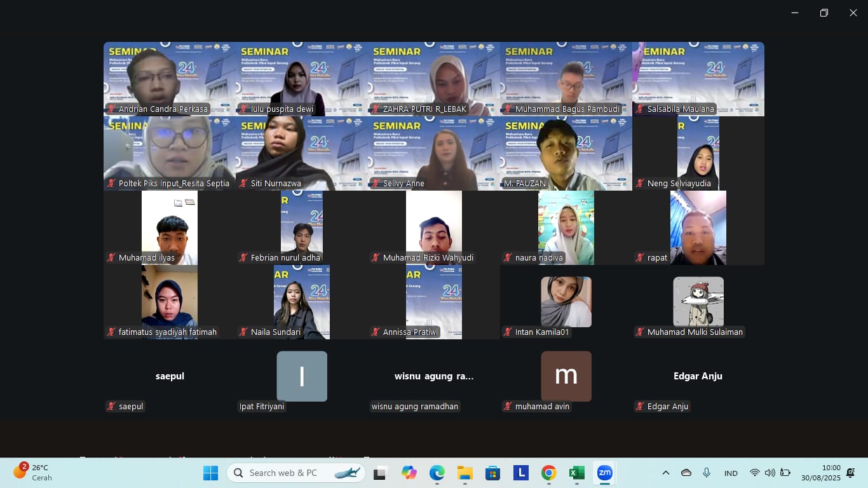Open the weather widget showing 26°C
This screenshot has height=488, width=868.
point(33,472)
